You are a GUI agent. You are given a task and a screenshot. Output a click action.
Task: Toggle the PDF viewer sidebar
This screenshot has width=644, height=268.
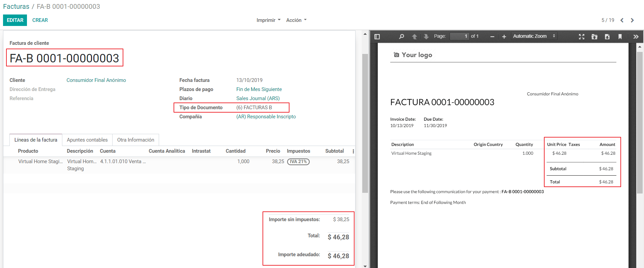point(377,36)
